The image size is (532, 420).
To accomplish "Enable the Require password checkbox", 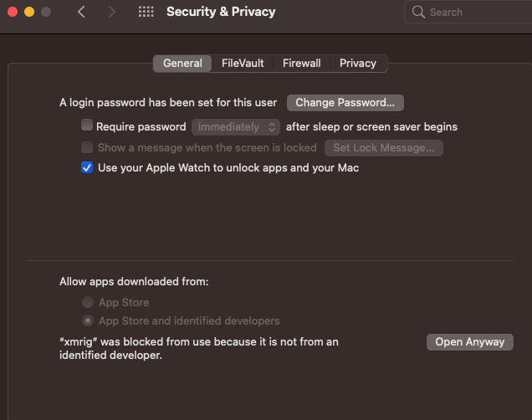I will click(x=87, y=126).
